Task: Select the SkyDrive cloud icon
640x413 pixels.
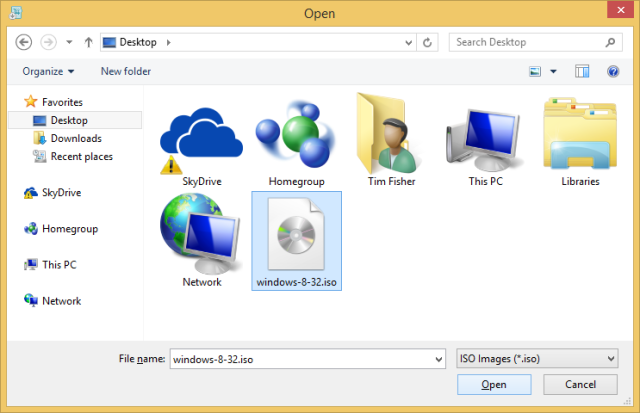Action: [202, 140]
